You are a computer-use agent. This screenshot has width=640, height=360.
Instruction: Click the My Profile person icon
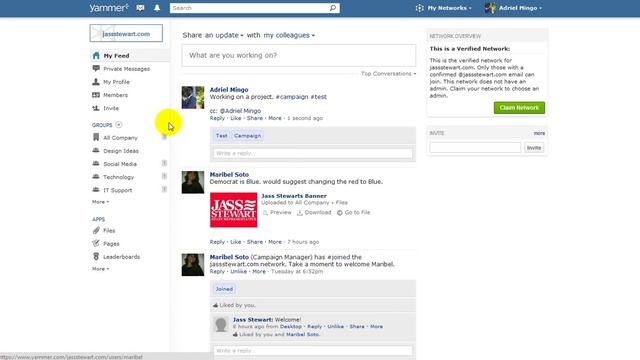96,82
